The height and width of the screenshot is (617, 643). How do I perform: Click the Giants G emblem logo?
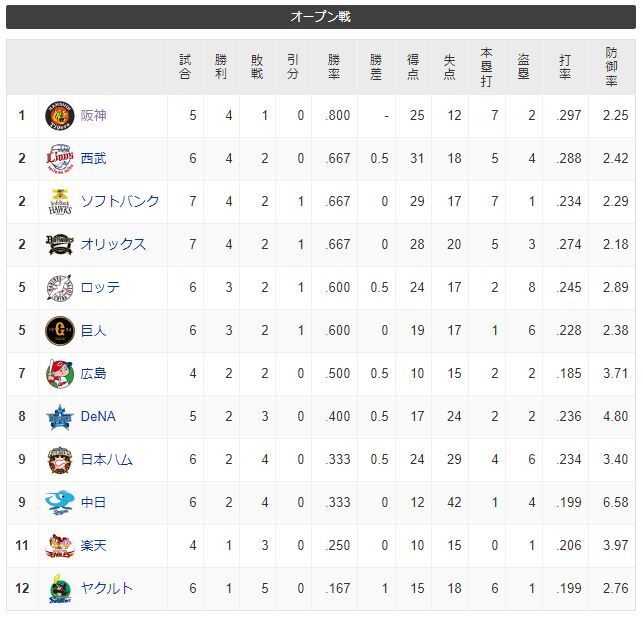(60, 331)
